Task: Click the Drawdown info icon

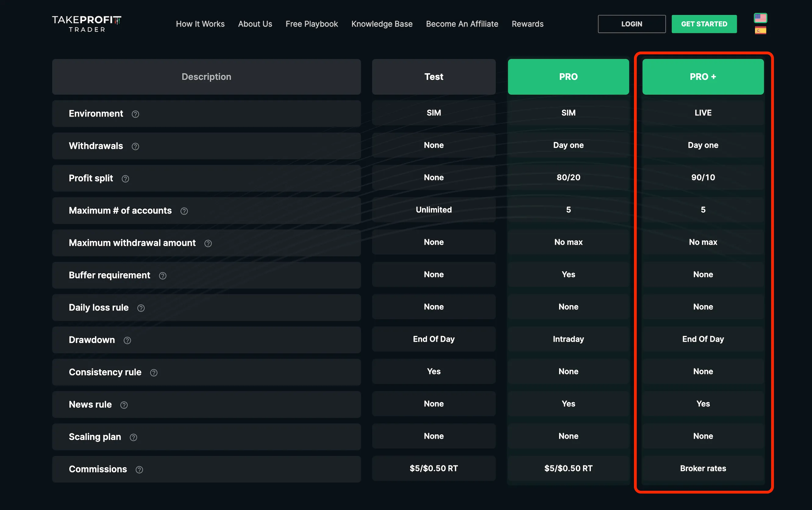Action: (127, 340)
